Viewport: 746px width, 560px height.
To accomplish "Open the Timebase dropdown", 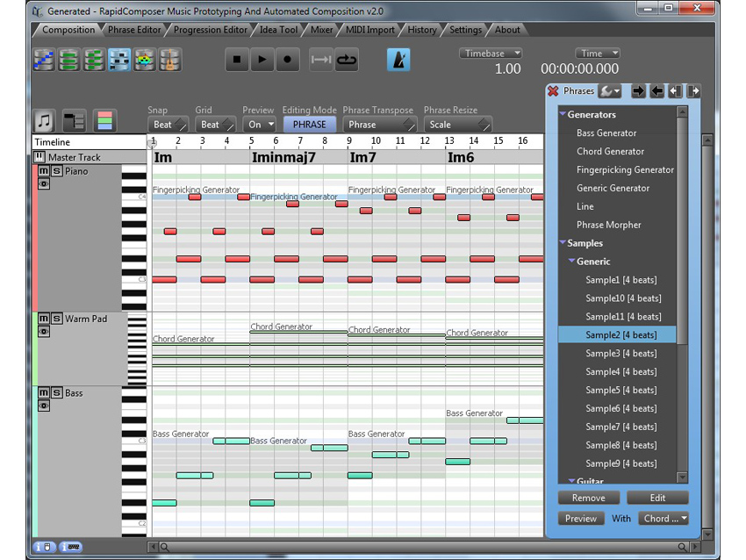I will [x=491, y=54].
